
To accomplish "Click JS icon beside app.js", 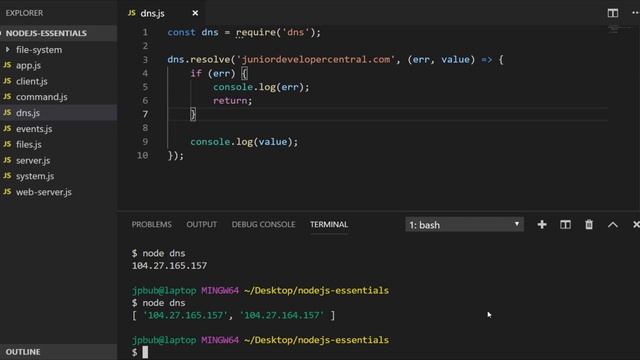I will tap(7, 65).
